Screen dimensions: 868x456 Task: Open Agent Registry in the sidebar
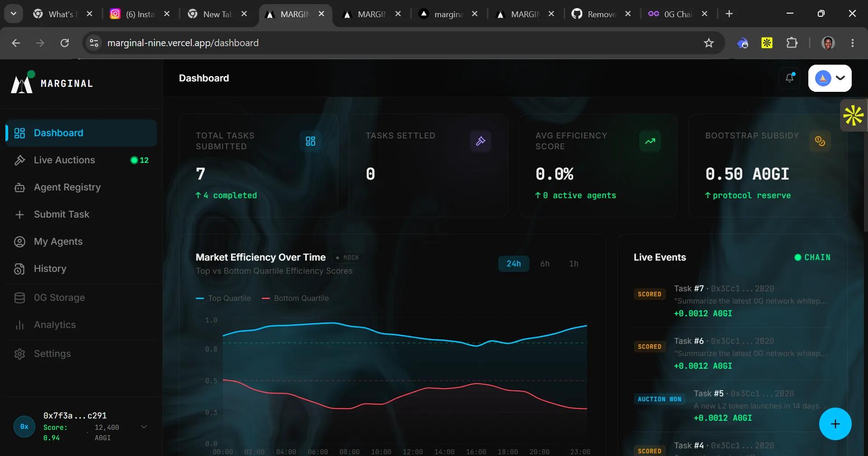coord(81,187)
